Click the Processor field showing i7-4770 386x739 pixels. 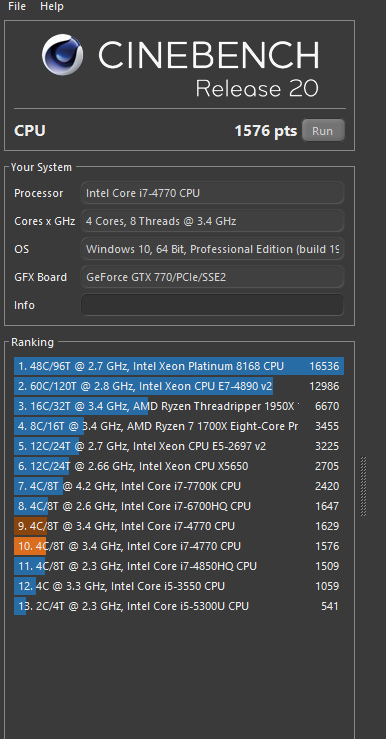click(213, 193)
